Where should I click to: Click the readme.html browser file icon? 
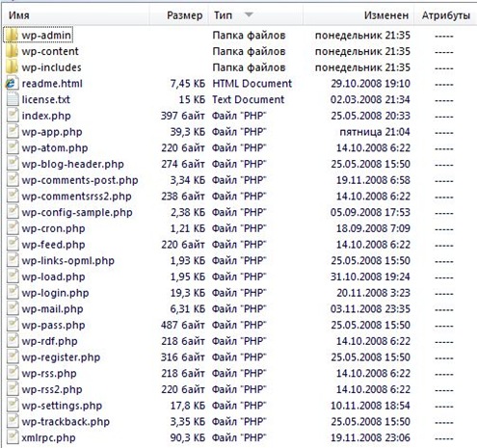[x=12, y=84]
